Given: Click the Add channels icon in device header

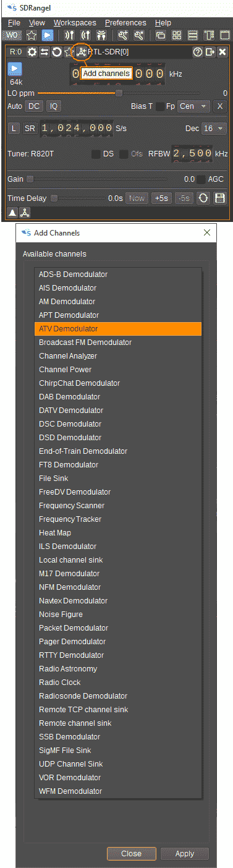Looking at the screenshot, I should tap(81, 52).
